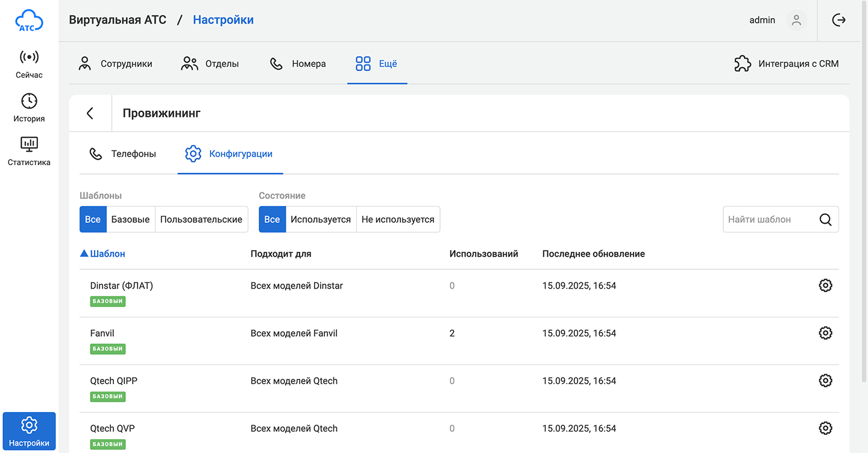Click the Найти шаблон search field
This screenshot has height=453, width=868.
[x=769, y=220]
